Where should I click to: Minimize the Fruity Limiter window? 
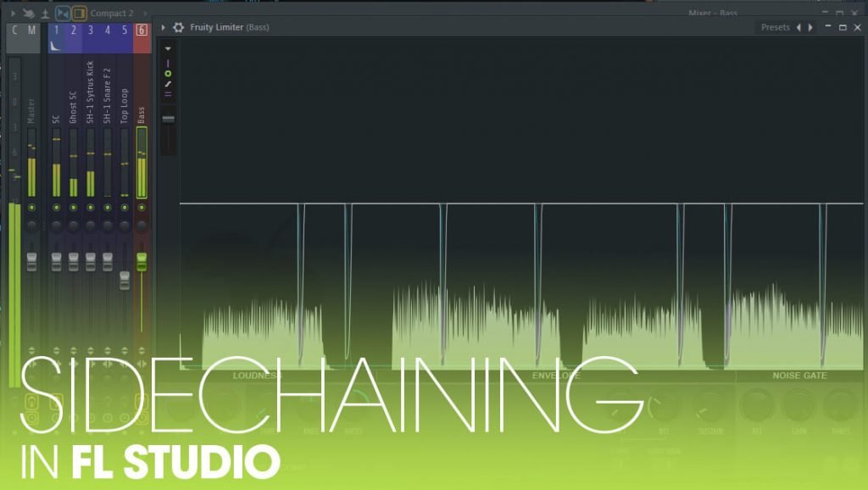coord(828,26)
